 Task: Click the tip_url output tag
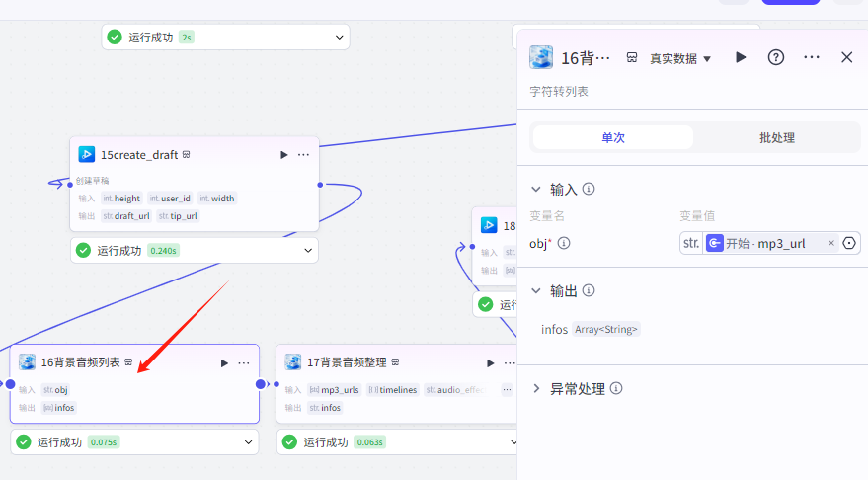tap(178, 216)
